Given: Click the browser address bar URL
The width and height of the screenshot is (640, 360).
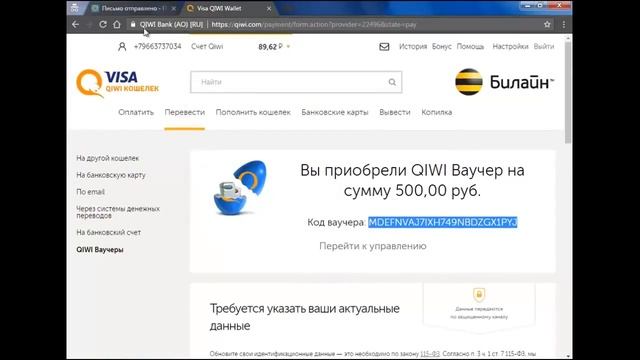Looking at the screenshot, I should coord(313,24).
